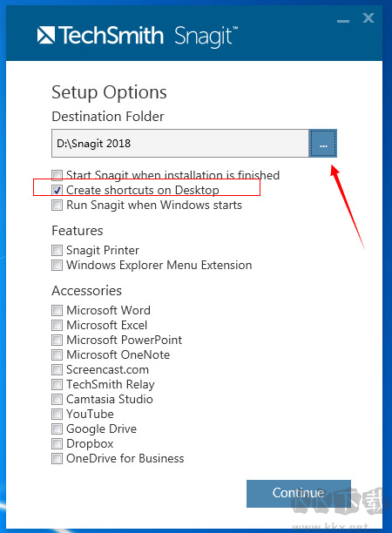This screenshot has width=392, height=533.
Task: Check TechSmith Relay option
Action: coord(57,384)
